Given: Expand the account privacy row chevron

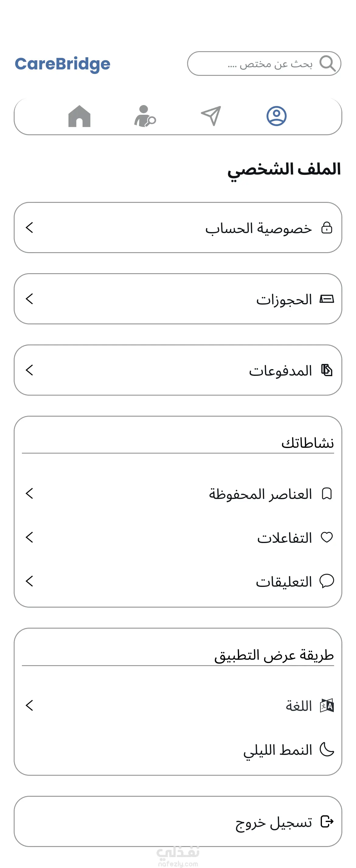Looking at the screenshot, I should [29, 228].
